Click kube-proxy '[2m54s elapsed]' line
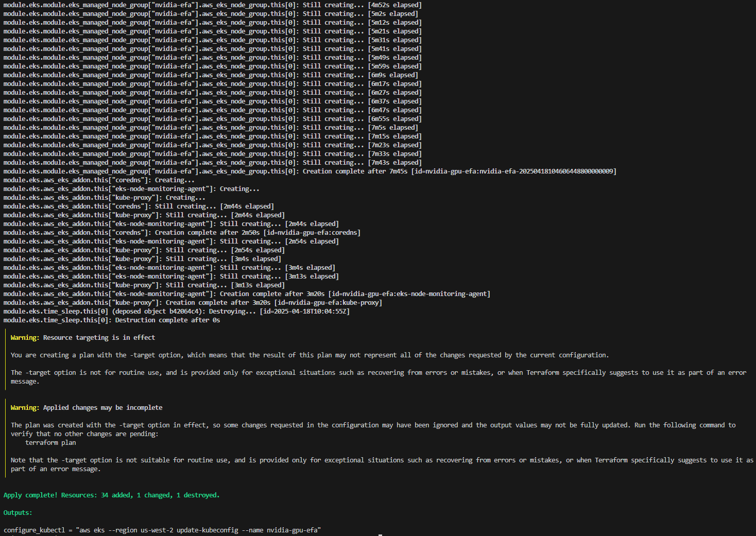Screen dimensions: 756x536 (x=144, y=250)
